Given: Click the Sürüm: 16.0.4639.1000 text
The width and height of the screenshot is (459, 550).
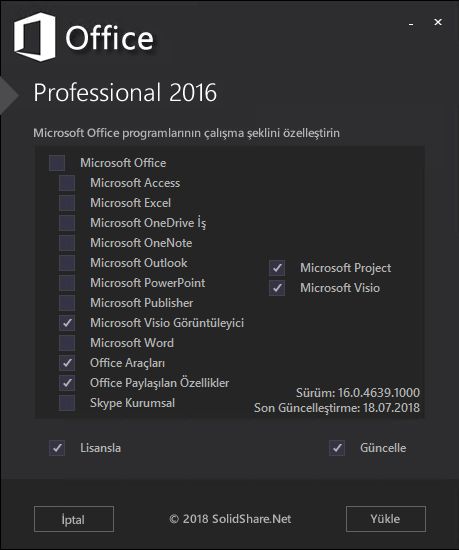Looking at the screenshot, I should (x=358, y=393).
